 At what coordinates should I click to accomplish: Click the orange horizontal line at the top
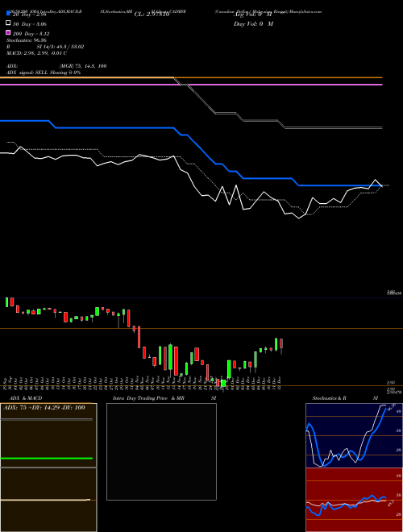coord(191,77)
